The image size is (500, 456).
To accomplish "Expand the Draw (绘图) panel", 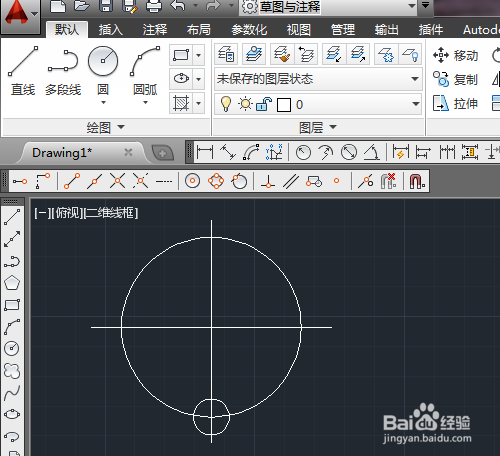I will point(105,127).
